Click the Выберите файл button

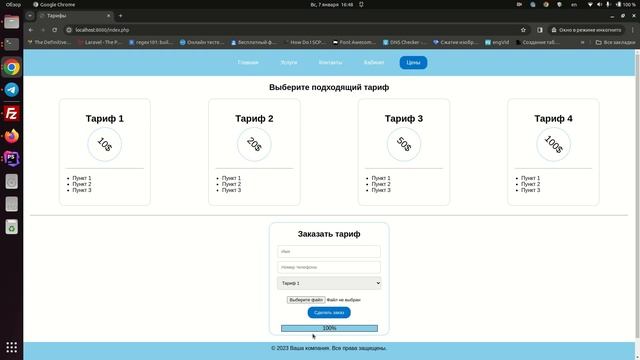coord(306,300)
